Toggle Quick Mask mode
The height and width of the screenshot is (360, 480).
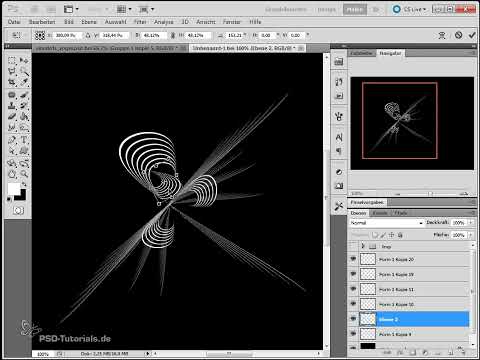click(x=18, y=210)
